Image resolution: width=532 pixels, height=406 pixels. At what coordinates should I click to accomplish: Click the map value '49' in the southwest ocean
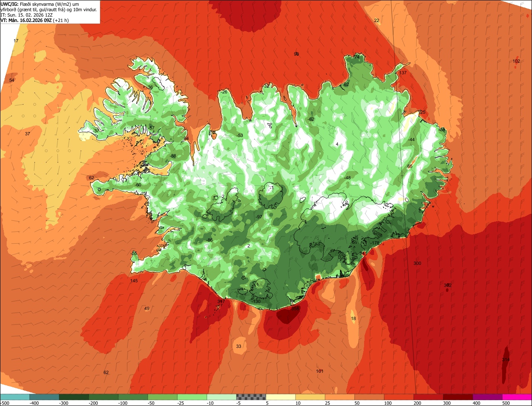(x=147, y=308)
